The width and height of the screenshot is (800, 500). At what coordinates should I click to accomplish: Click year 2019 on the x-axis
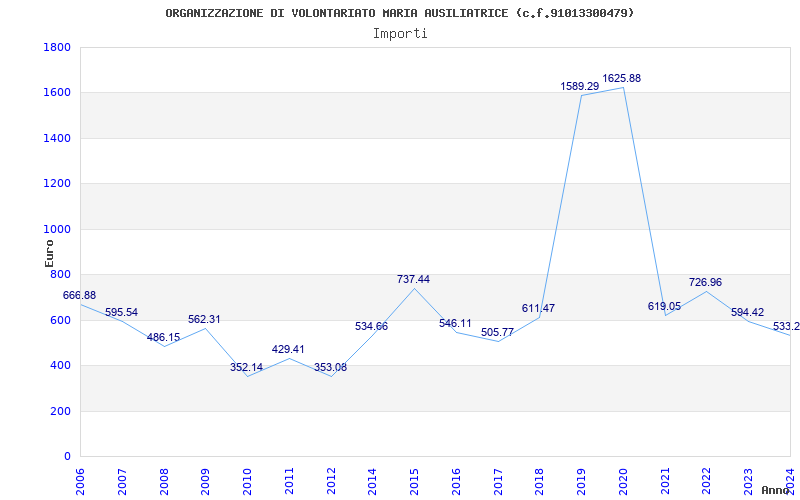[x=582, y=481]
